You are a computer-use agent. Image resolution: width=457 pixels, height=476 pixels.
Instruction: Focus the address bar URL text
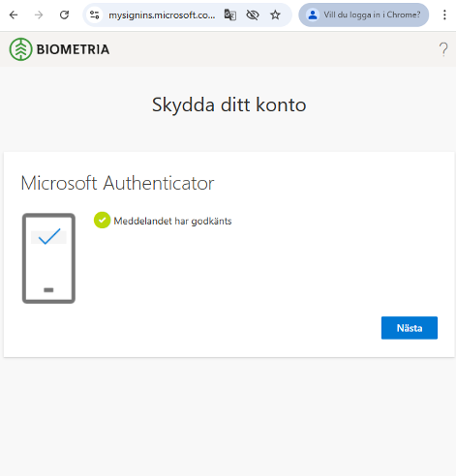162,15
